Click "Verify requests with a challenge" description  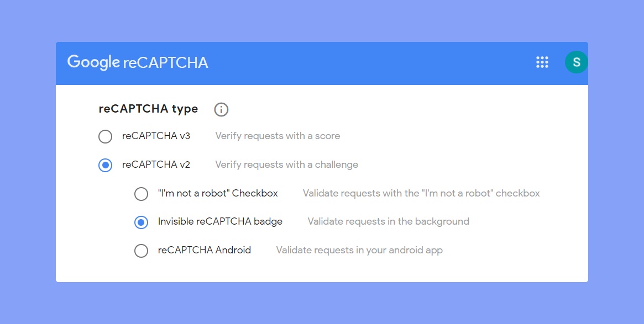click(287, 164)
